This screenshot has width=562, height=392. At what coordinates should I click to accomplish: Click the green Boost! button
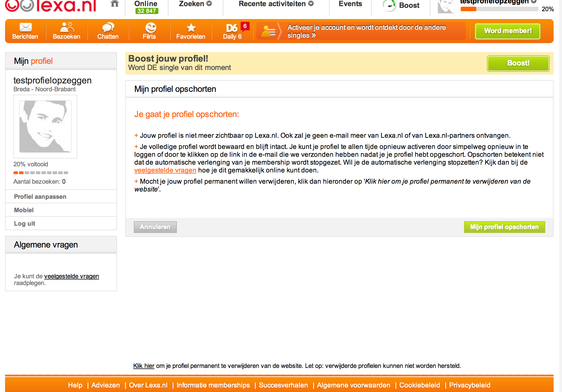pos(518,63)
